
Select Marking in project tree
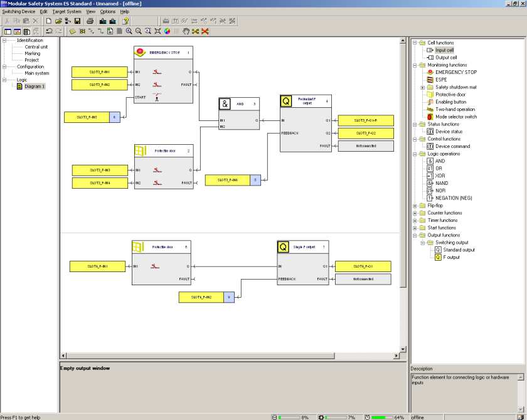[32, 53]
